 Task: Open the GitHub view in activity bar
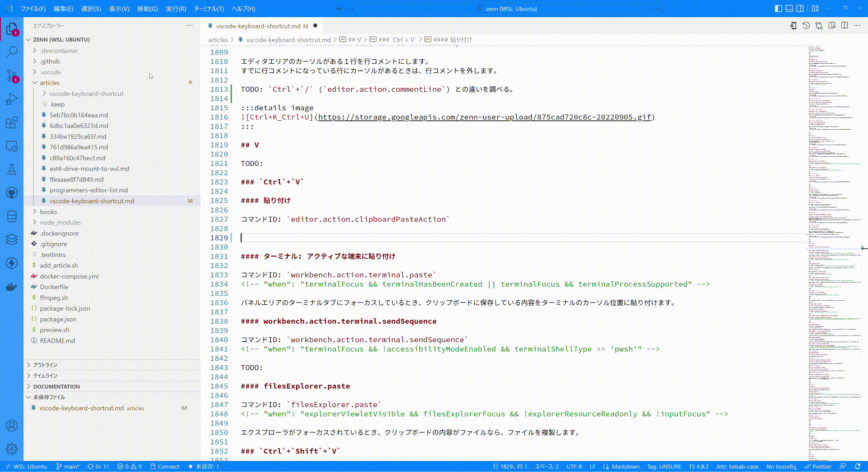coord(12,193)
